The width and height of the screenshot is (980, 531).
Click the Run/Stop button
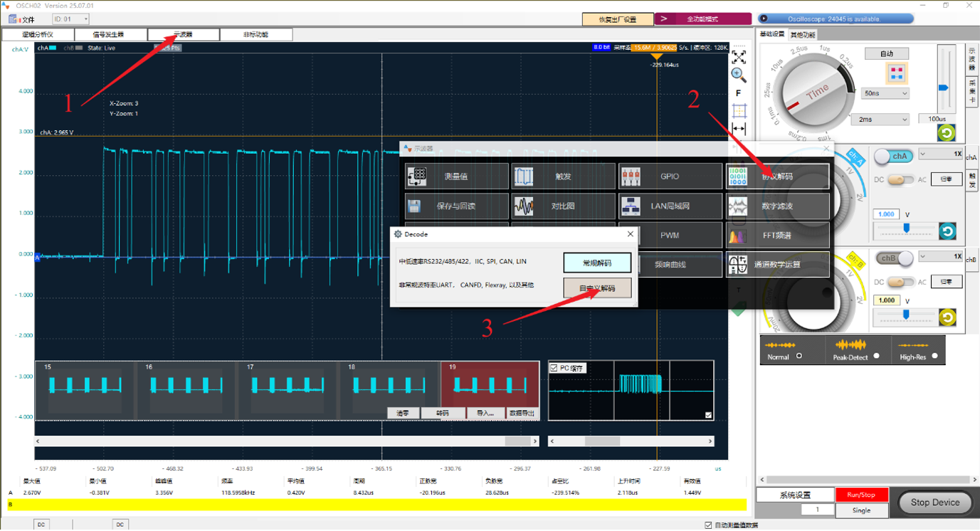[861, 495]
